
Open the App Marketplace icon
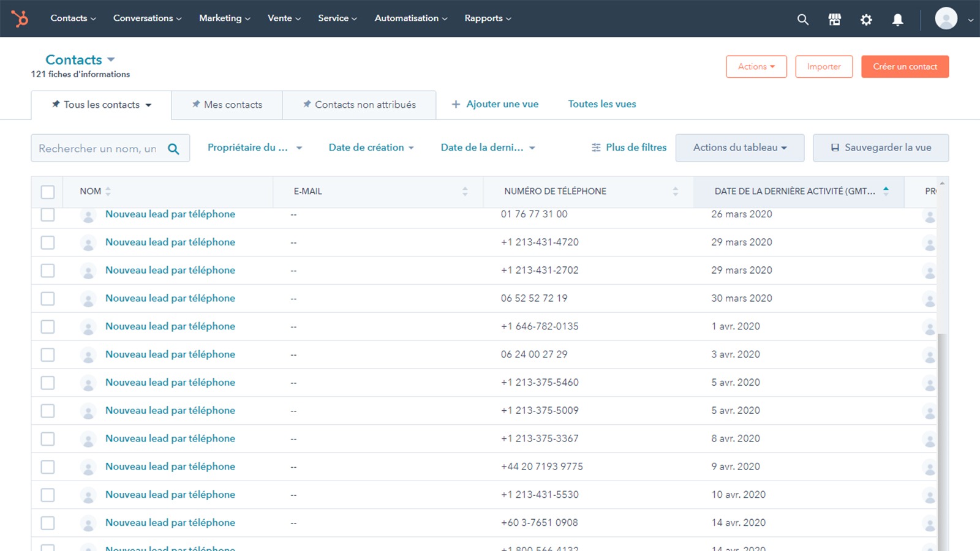834,19
